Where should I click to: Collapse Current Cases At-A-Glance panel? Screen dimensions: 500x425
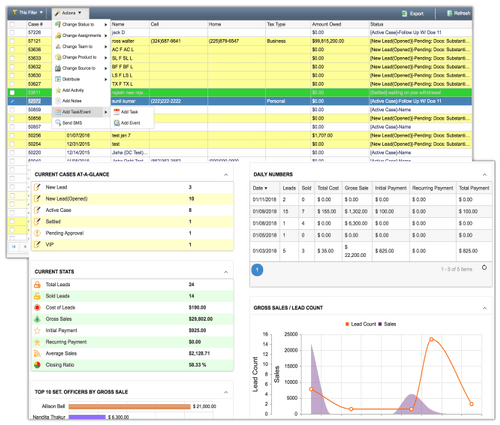pos(226,175)
